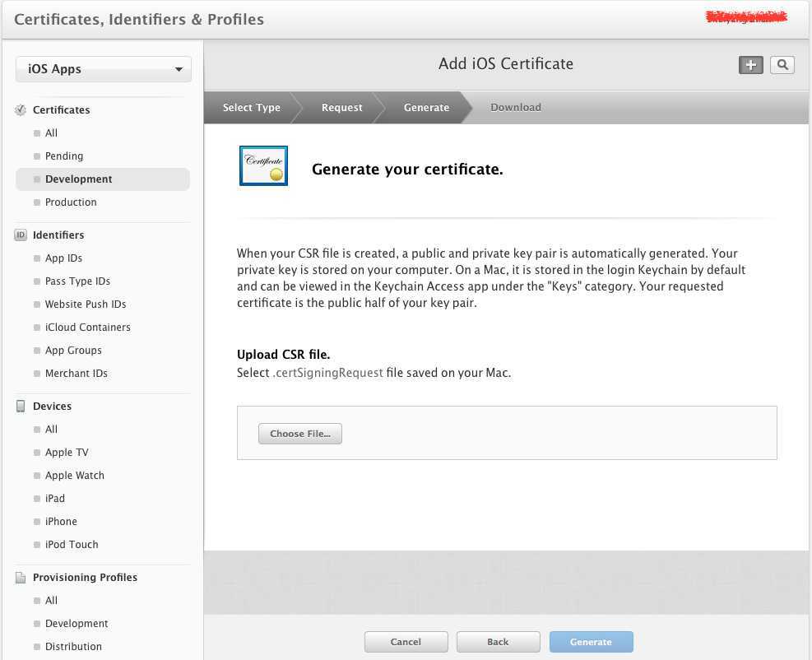Click the magnifier search icon

point(782,65)
